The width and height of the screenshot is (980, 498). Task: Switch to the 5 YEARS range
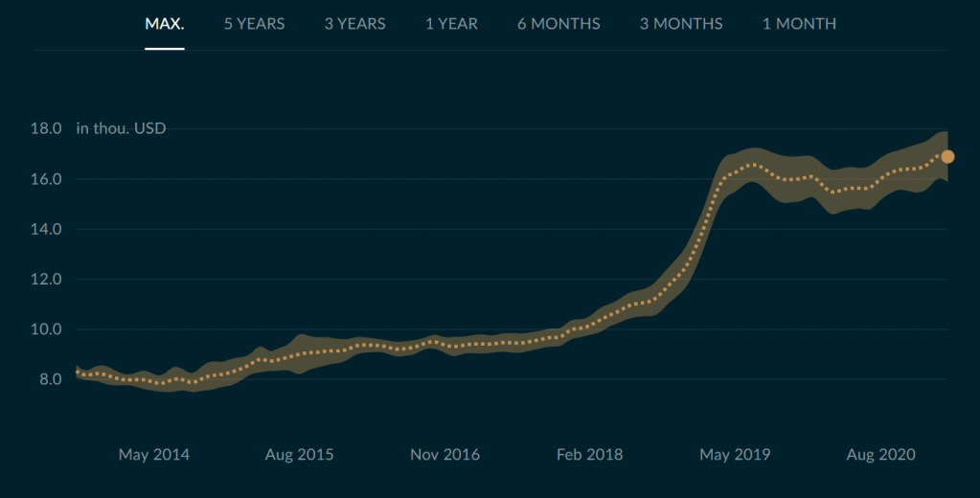tap(254, 24)
